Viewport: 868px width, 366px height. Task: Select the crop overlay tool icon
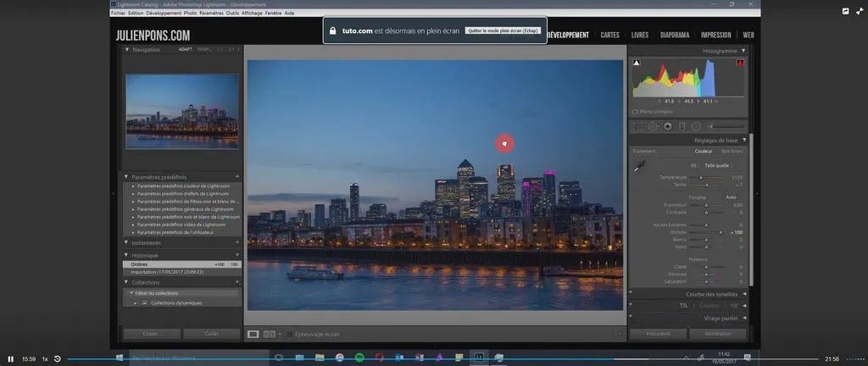(639, 126)
